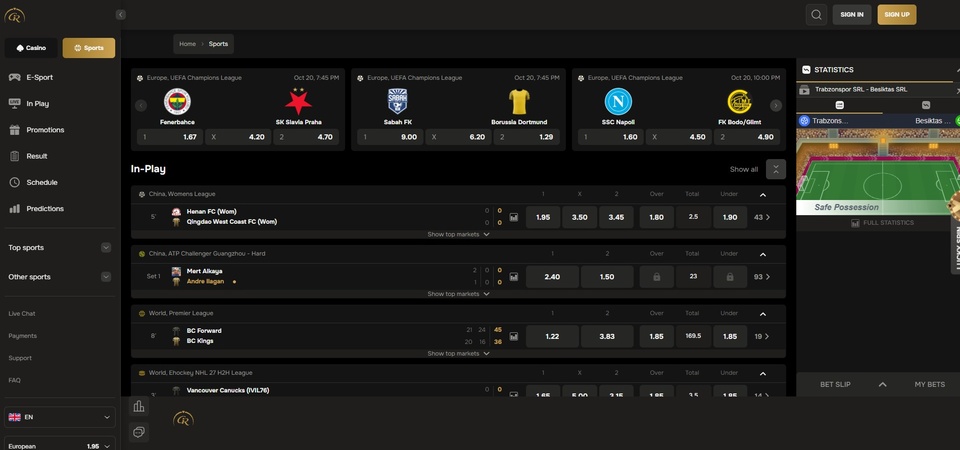Click the Fenerbahce team logo
Viewport: 960px width, 450px height.
pos(177,102)
